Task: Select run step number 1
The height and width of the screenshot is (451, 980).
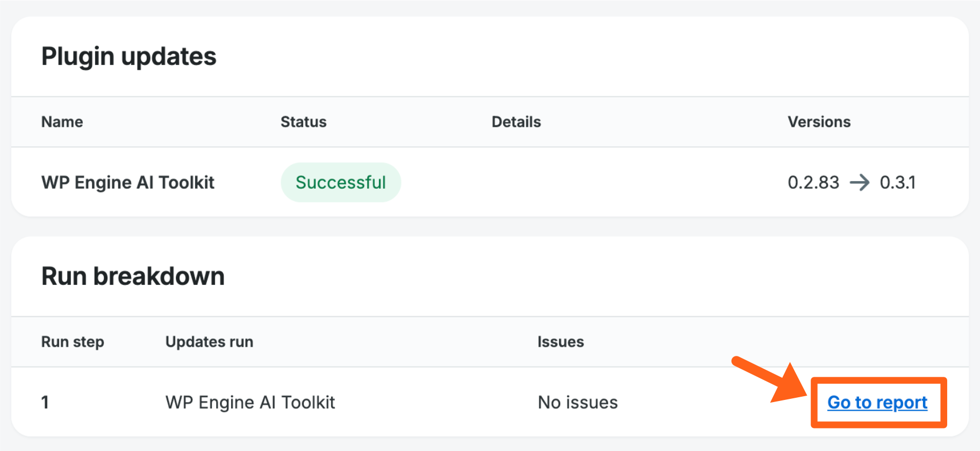Action: [x=45, y=403]
